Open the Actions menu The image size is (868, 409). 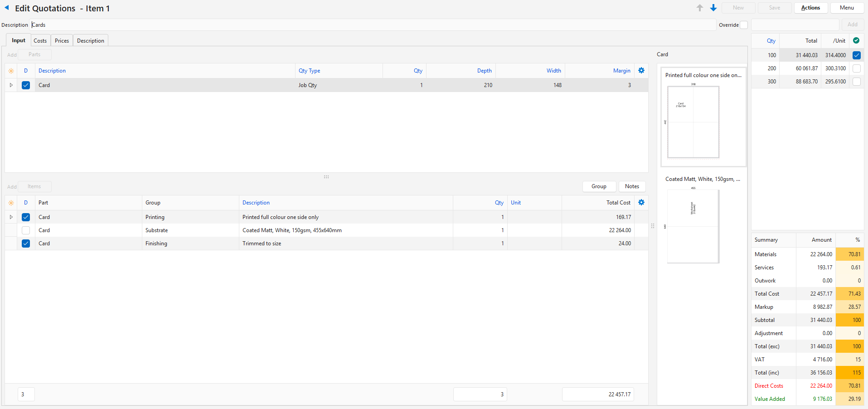coord(810,8)
